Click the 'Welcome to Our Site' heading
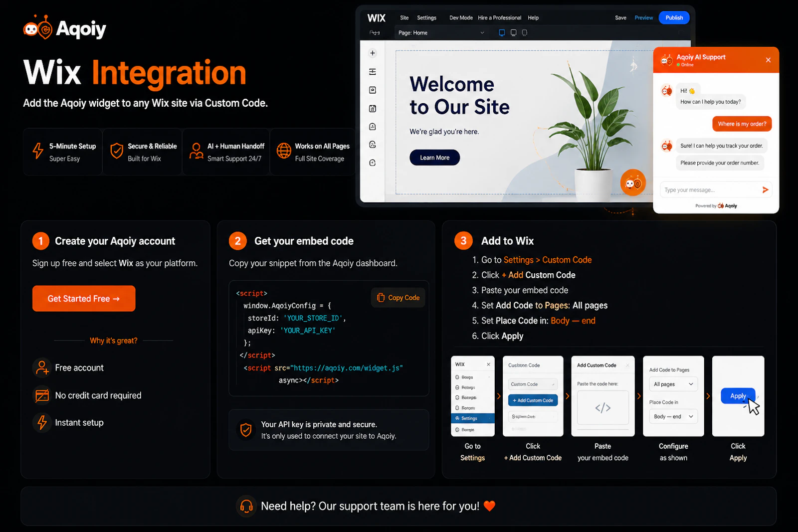798x532 pixels. [459, 96]
